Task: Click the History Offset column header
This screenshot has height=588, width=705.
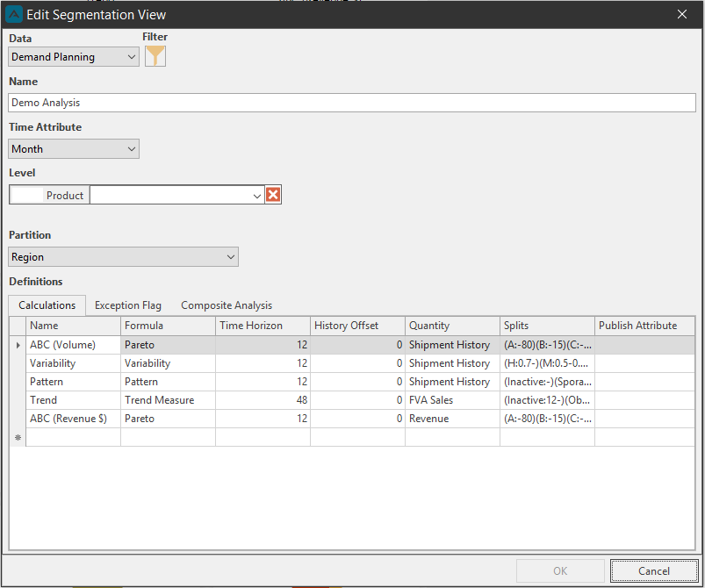Action: pos(358,326)
